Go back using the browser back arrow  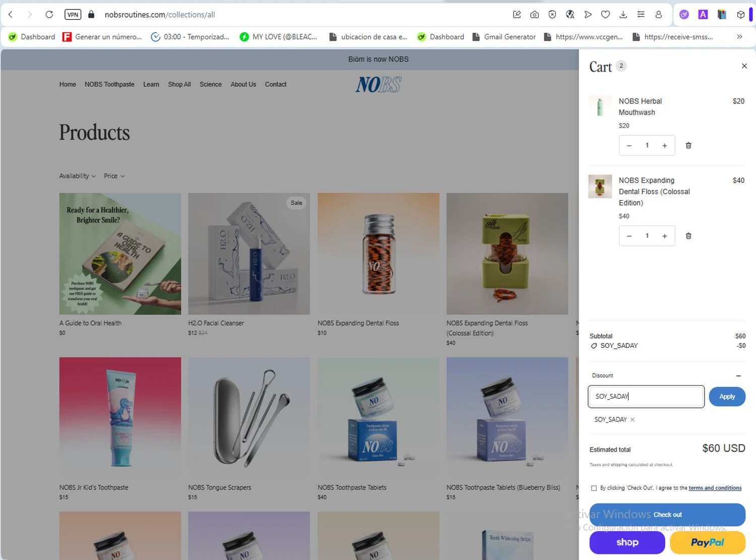tap(11, 15)
